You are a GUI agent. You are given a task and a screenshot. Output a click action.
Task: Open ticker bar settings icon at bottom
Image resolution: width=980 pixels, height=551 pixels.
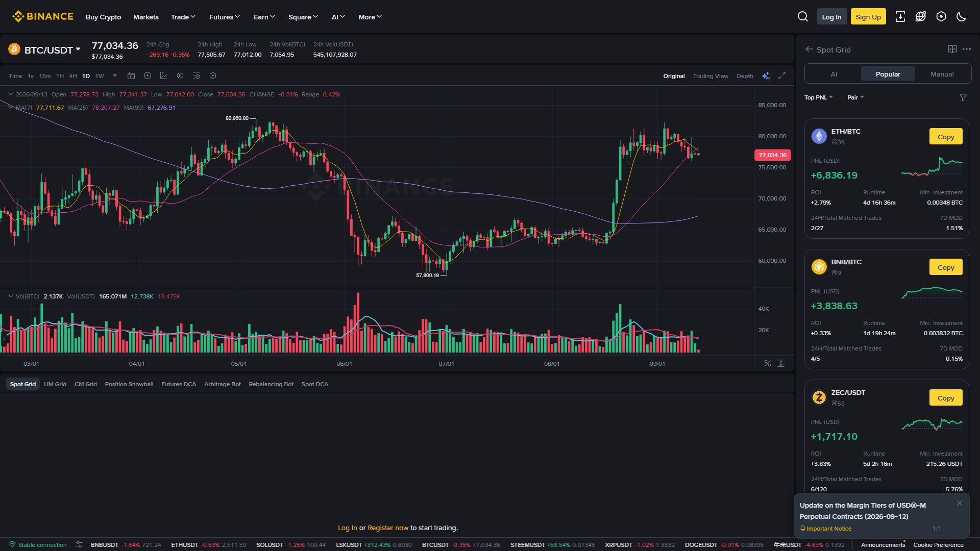pyautogui.click(x=79, y=545)
